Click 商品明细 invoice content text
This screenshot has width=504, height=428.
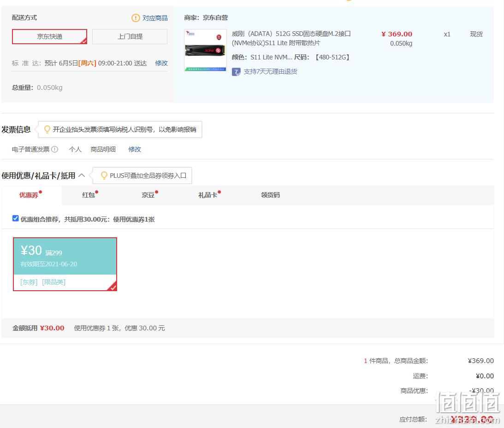pyautogui.click(x=103, y=149)
